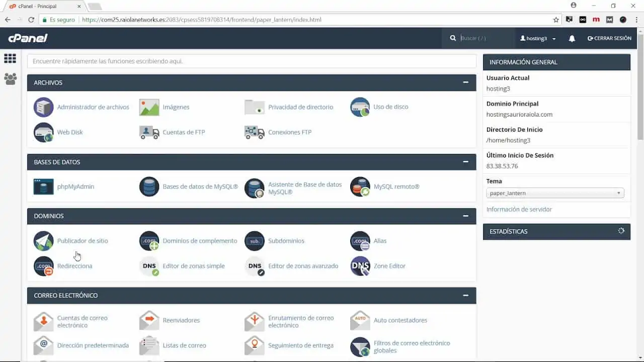Open the Subdominios icon

tap(255, 241)
